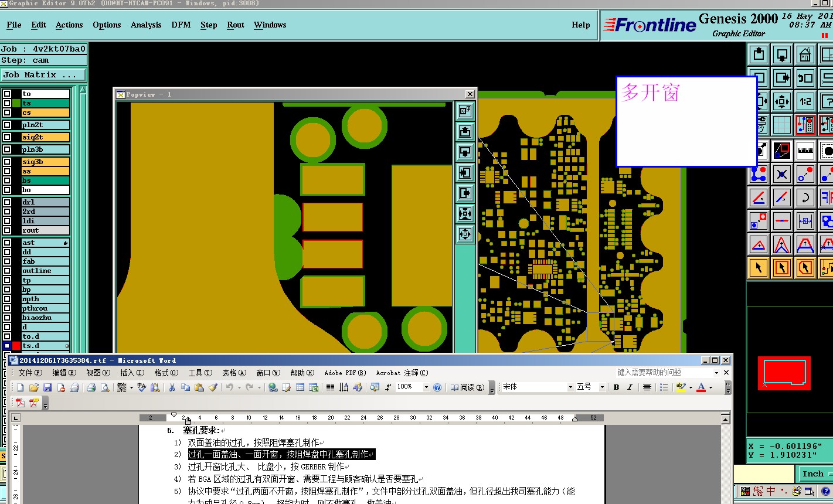Image resolution: width=833 pixels, height=504 pixels.
Task: Open the undo history dropdown arrow
Action: 239,387
